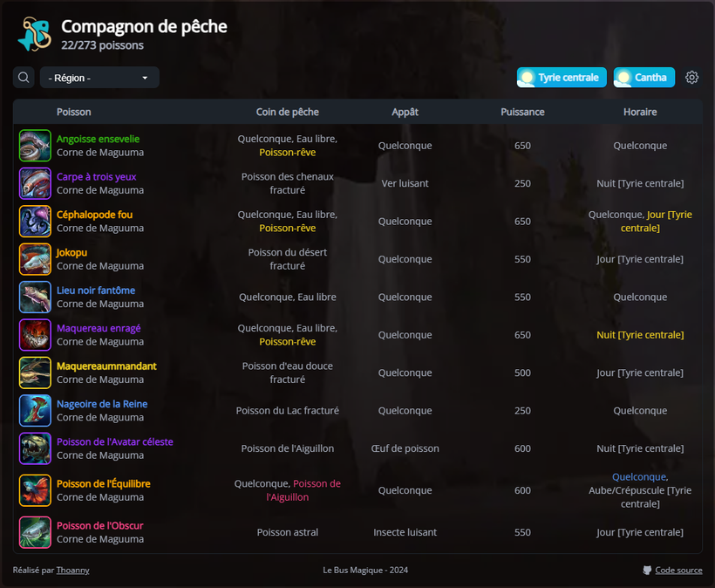The height and width of the screenshot is (588, 715).
Task: Click the GitHub cat icon in footer
Action: [647, 571]
